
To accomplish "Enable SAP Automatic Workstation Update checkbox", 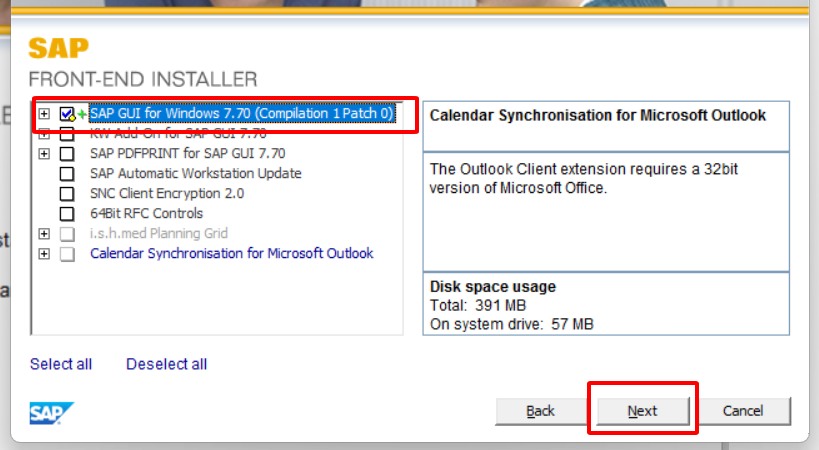I will point(67,174).
